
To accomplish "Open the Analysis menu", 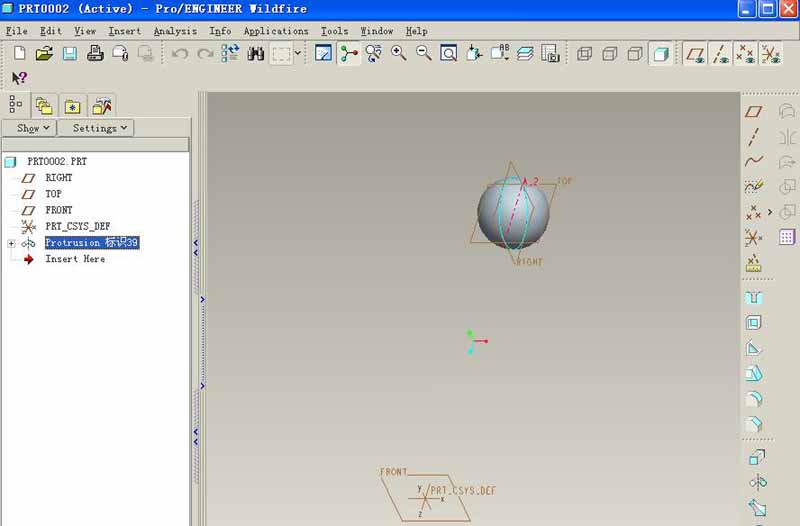I will point(175,31).
